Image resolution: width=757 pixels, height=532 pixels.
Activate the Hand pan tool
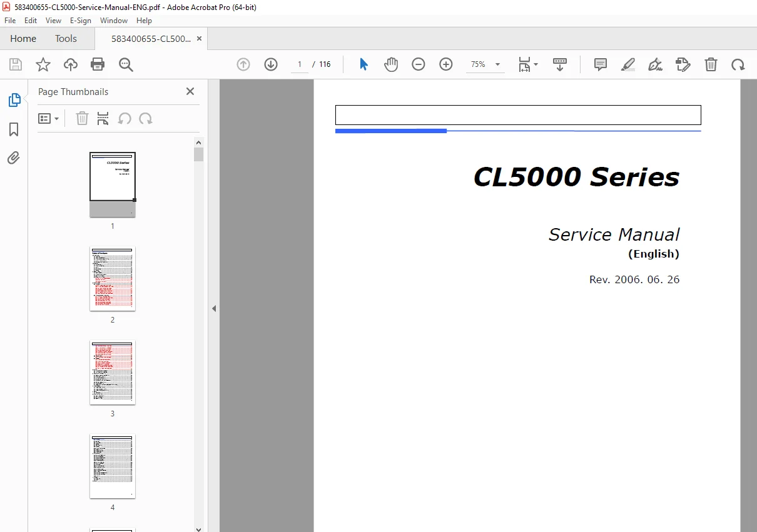click(391, 64)
